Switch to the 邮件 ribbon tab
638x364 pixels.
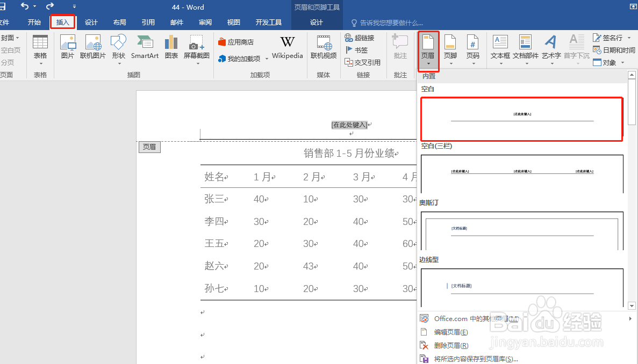pyautogui.click(x=177, y=22)
